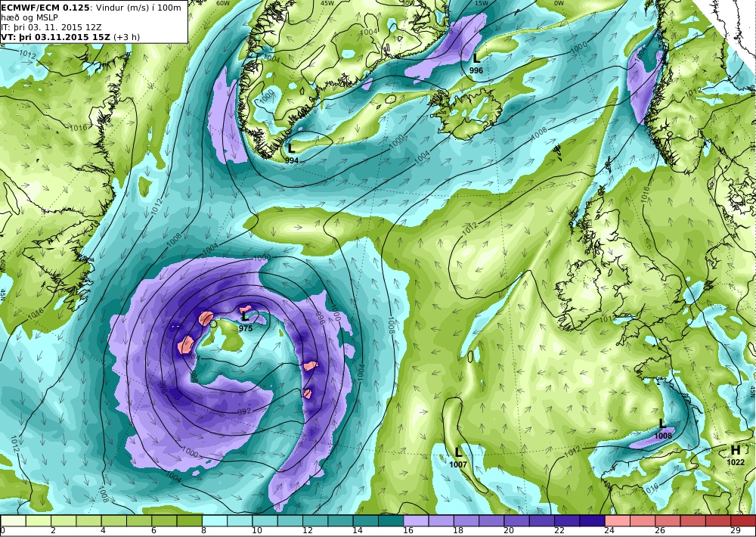Click the high pressure marker H 1022
The image size is (756, 537).
(x=736, y=455)
